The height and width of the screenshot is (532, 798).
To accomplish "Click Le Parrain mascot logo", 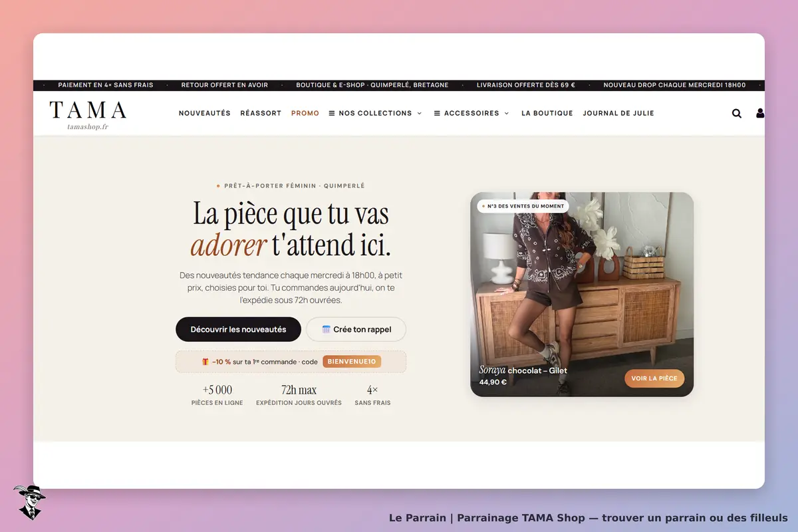I will [29, 502].
